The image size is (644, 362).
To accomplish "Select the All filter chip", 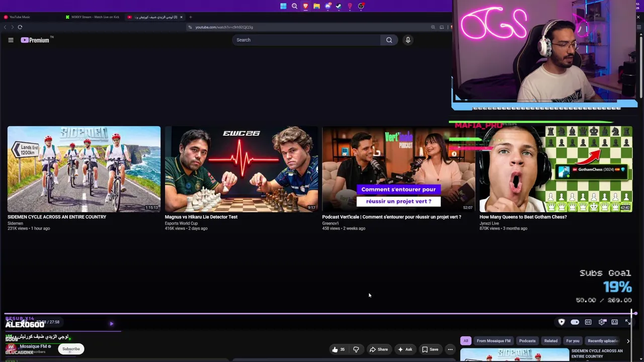I will point(466,341).
